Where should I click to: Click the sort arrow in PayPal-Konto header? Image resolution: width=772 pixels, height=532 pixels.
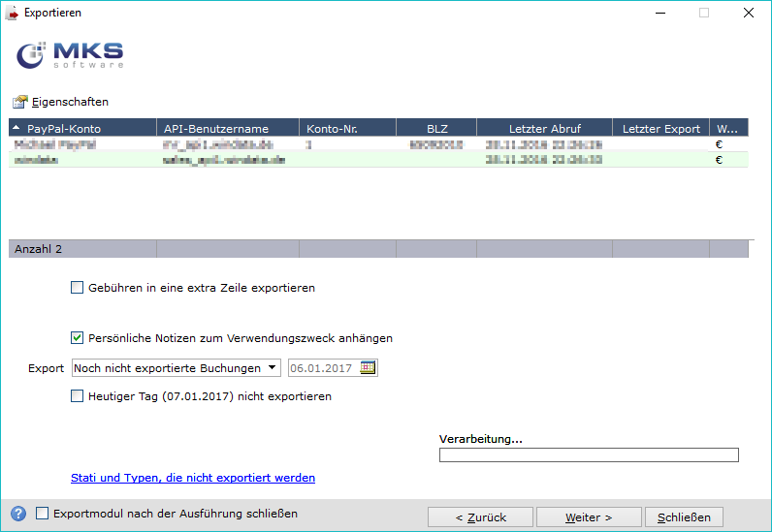16,128
